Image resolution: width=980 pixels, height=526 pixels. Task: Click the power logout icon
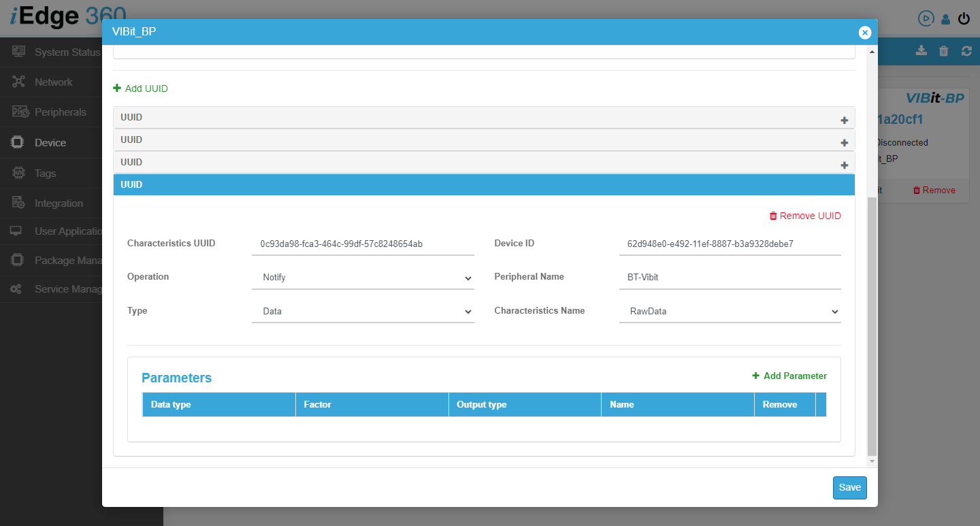point(964,19)
